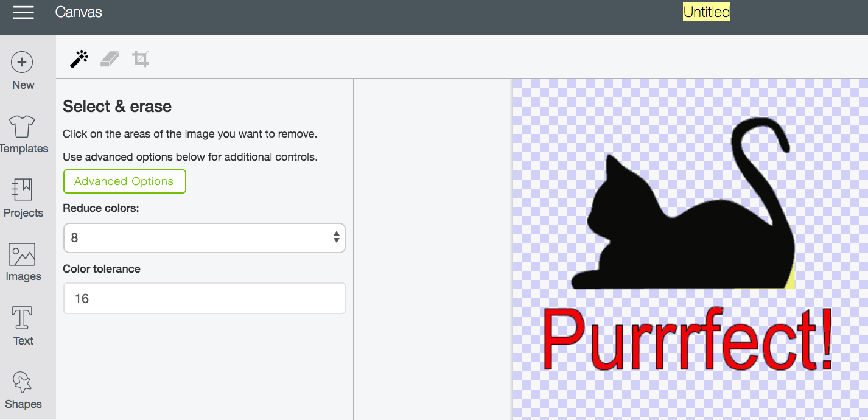Click the New plus icon
Screen dimensions: 868x420
point(23,62)
